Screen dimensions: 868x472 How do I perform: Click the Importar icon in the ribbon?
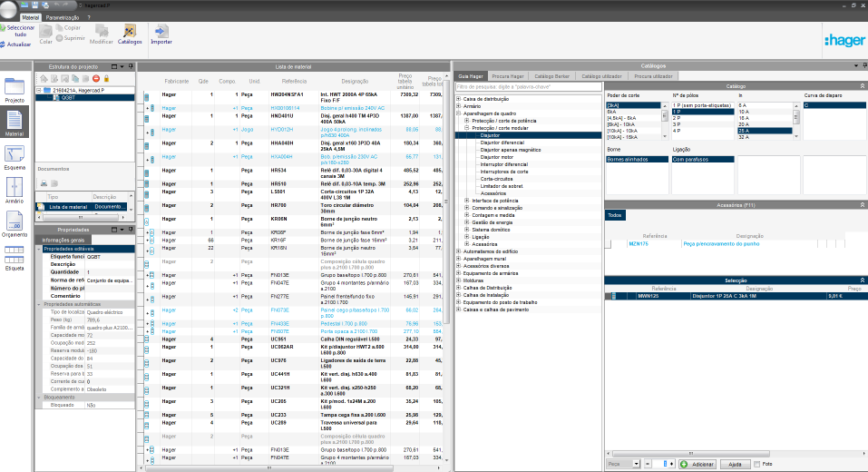[161, 34]
